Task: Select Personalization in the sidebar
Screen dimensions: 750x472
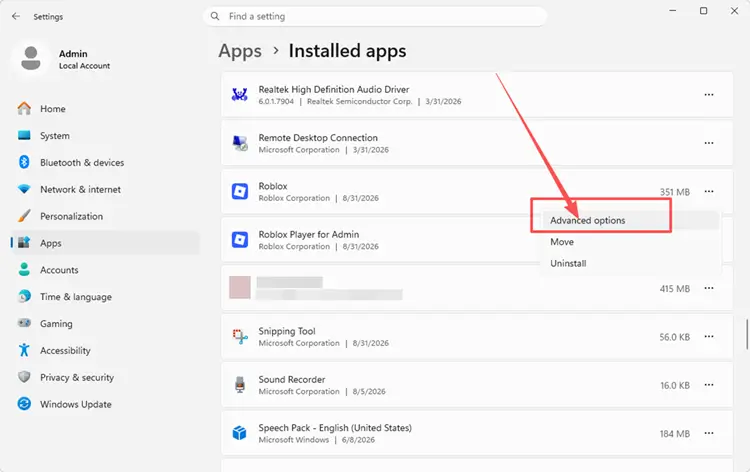Action: (104, 216)
